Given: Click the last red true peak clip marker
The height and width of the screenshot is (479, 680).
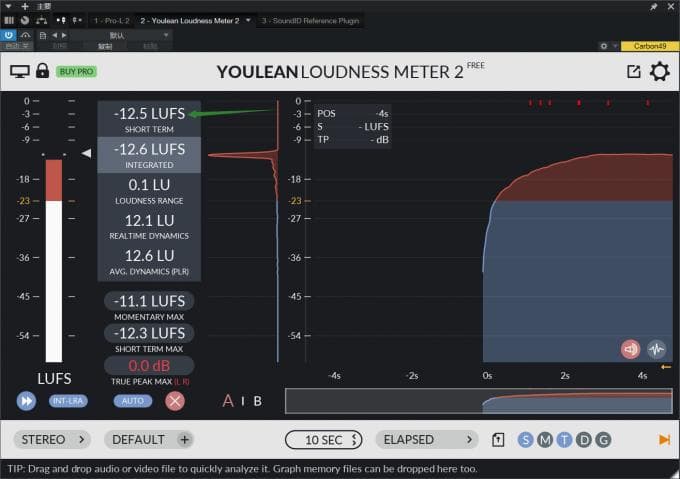Looking at the screenshot, I should pos(648,103).
